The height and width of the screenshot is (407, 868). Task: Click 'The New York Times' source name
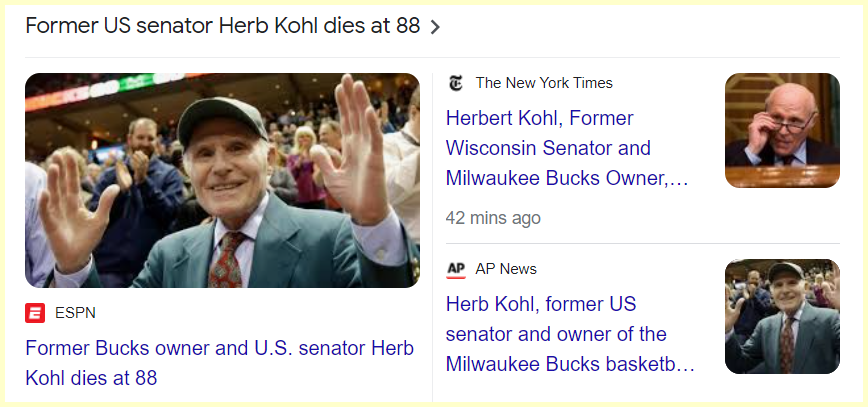544,83
